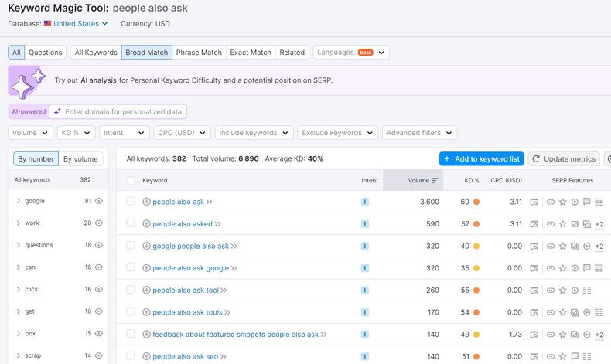The width and height of the screenshot is (611, 364).
Task: Click informational intent badge for 'people also ask'
Action: point(365,202)
